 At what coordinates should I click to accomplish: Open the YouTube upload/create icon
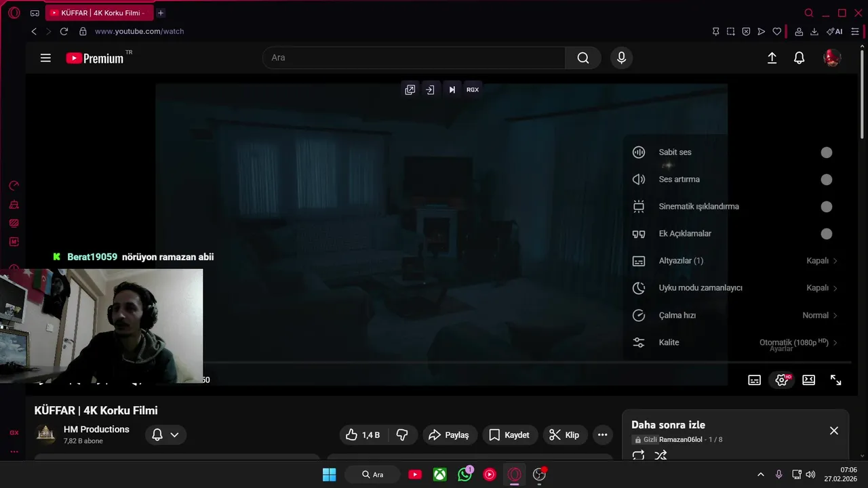pos(772,58)
